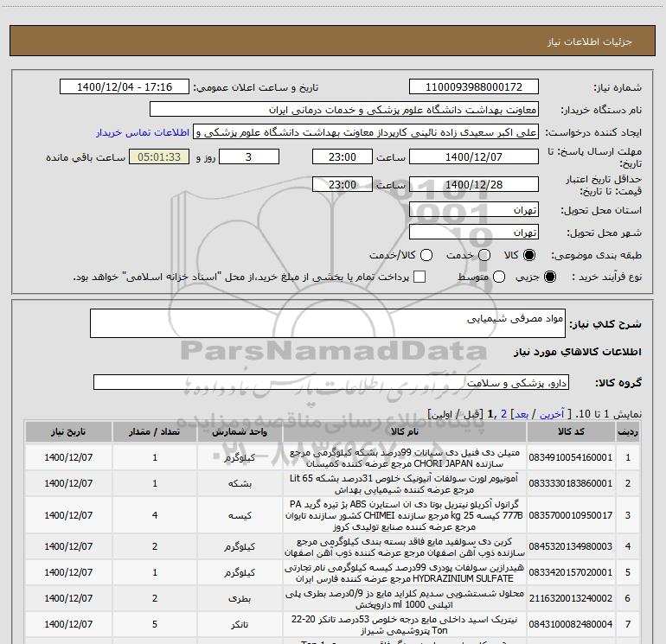Click product code 0834910054160001
The height and width of the screenshot is (644, 666).
click(x=571, y=457)
